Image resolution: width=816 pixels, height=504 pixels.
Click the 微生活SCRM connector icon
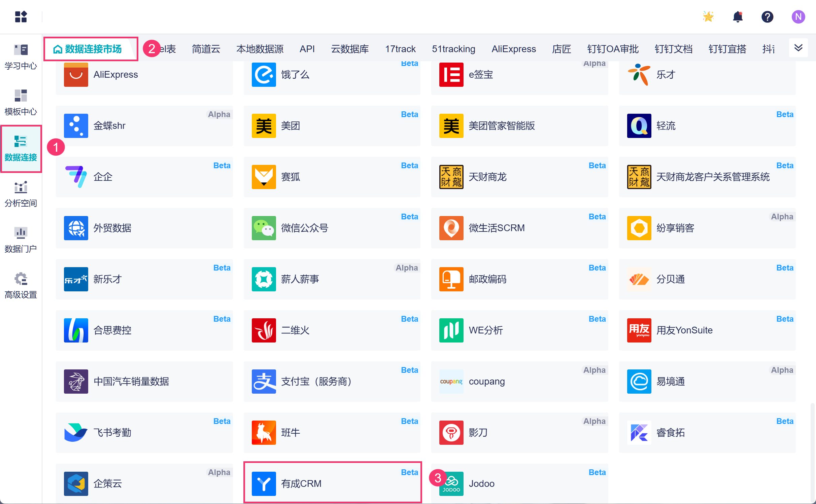point(451,228)
